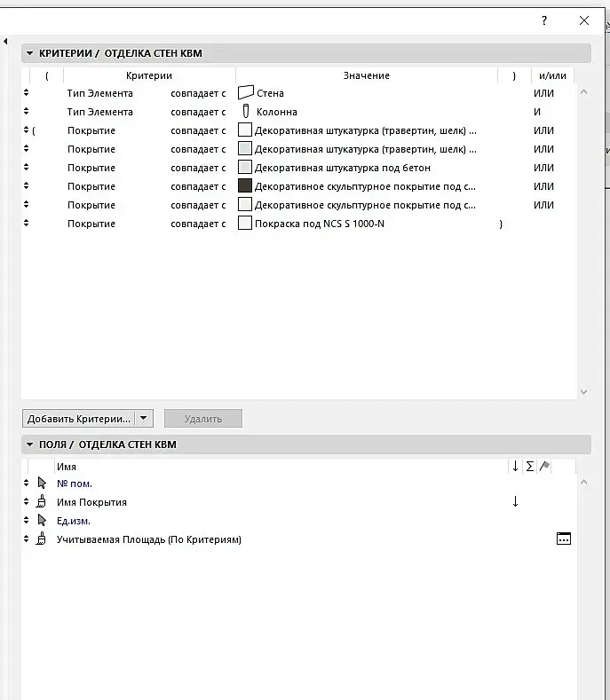Viewport: 610px width, 700px height.
Task: Open the Добавить Критерии dropdown arrow
Action: 144,418
